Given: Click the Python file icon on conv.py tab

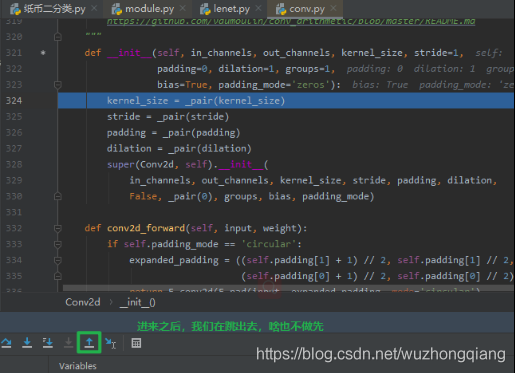Looking at the screenshot, I should [281, 9].
